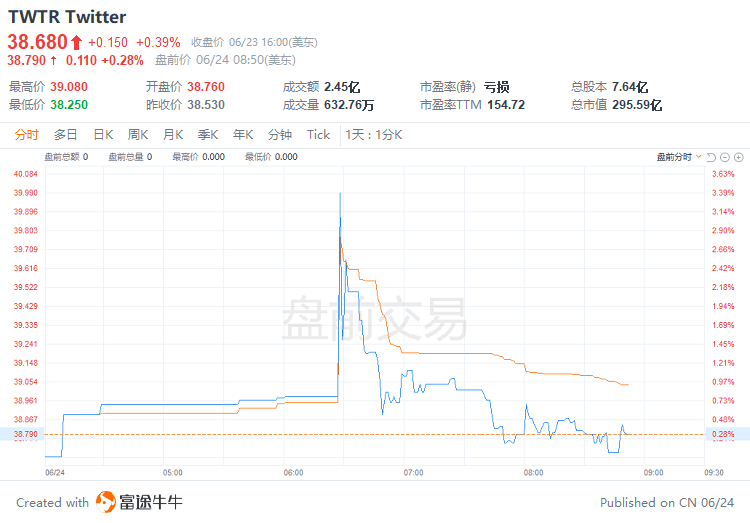Open the Tick tab
The width and height of the screenshot is (750, 523).
pos(319,135)
